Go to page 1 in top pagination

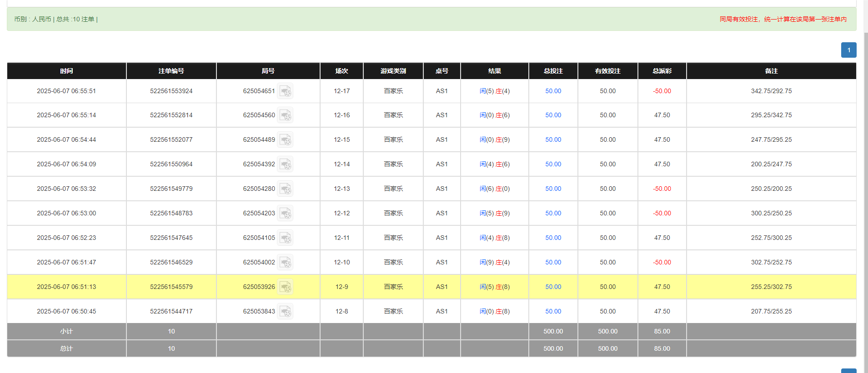(848, 50)
